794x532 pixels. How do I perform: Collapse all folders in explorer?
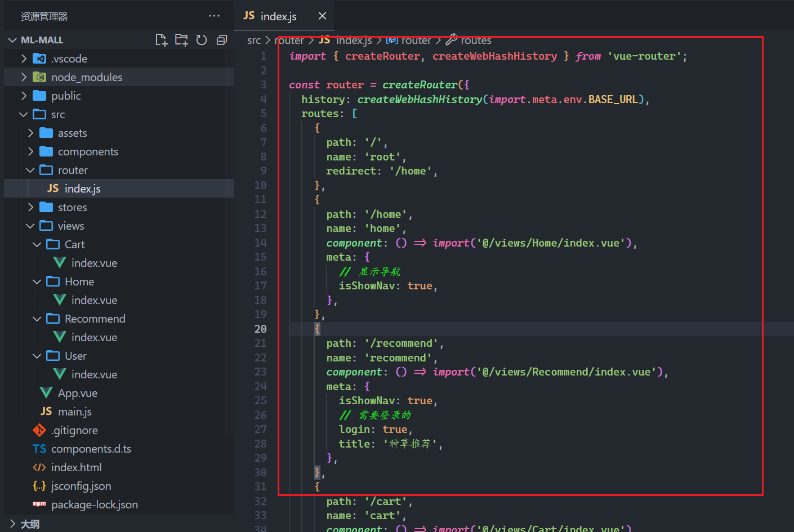tap(222, 40)
